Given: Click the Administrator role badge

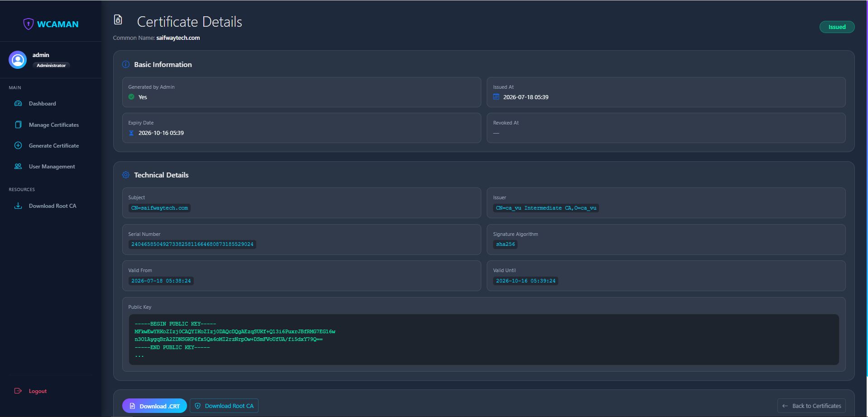Looking at the screenshot, I should tap(51, 66).
